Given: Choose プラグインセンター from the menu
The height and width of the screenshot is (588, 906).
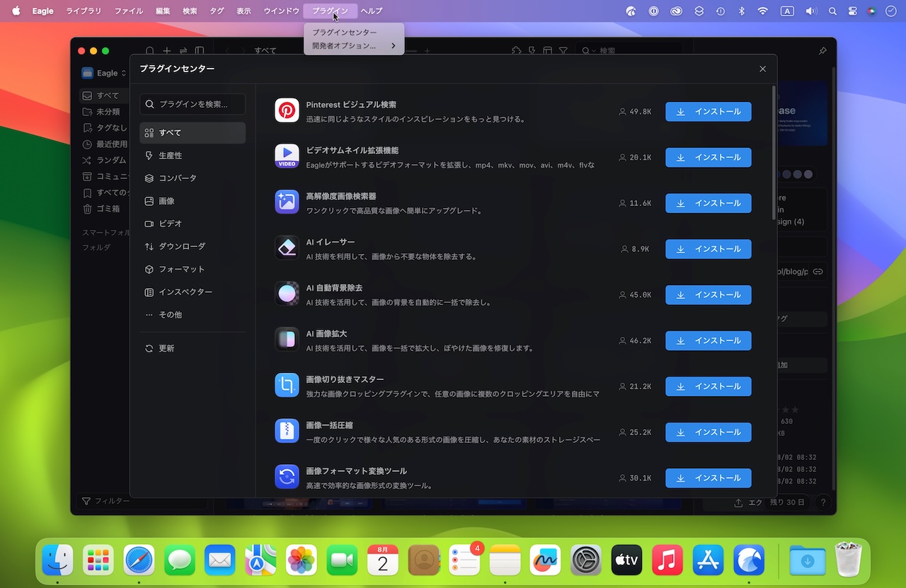Looking at the screenshot, I should coord(354,33).
